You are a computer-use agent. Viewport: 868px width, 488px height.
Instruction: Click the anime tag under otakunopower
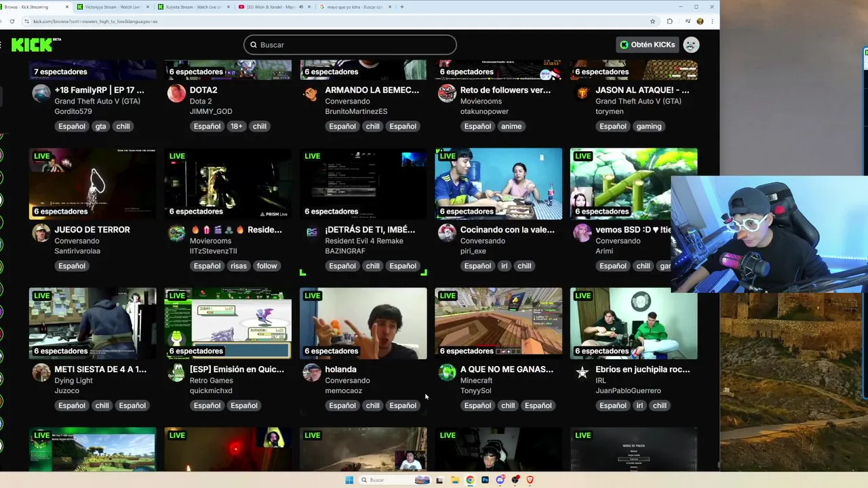(x=511, y=126)
